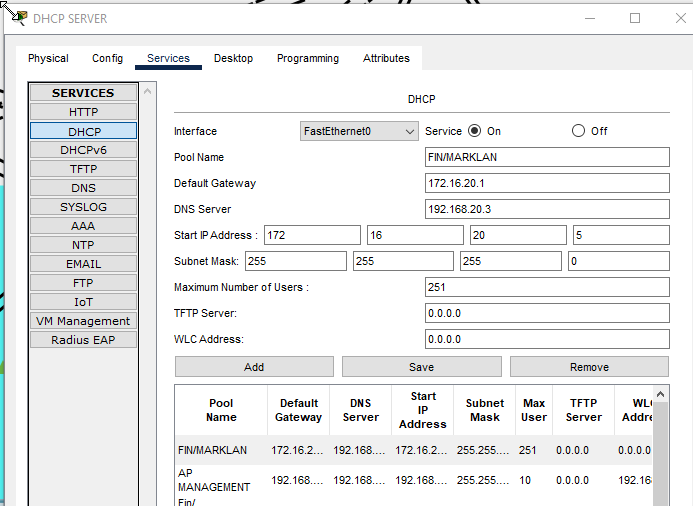693x506 pixels.
Task: Focus the Maximum Number of Users field
Action: (x=546, y=287)
